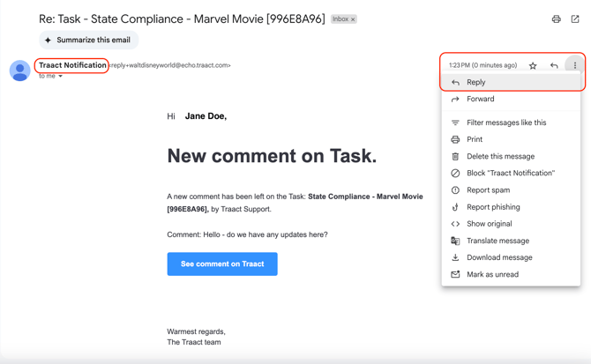Click the New comment on Task. heading
The width and height of the screenshot is (591, 364).
point(272,156)
